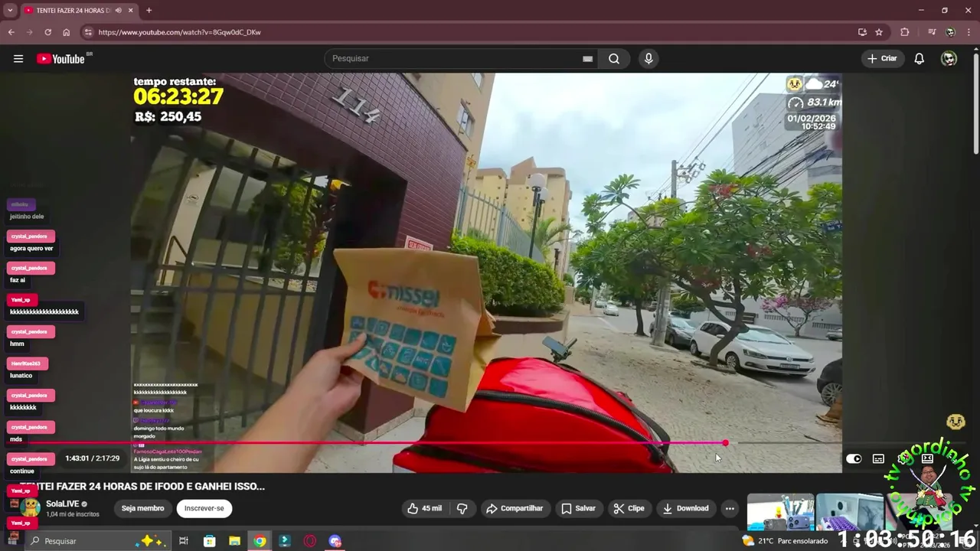Screen dimensions: 980x551
Task: Open more actions three-dot menu
Action: tap(730, 508)
